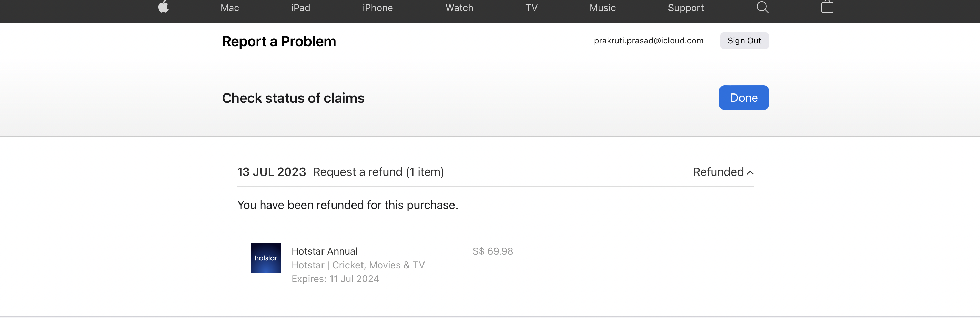
Task: Select Watch in navigation bar
Action: click(x=459, y=8)
